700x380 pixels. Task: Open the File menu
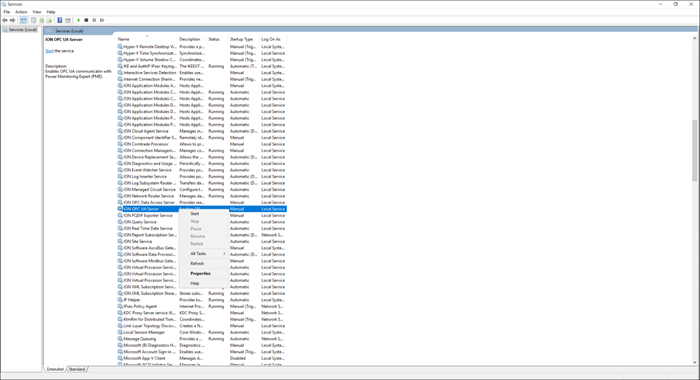(7, 12)
